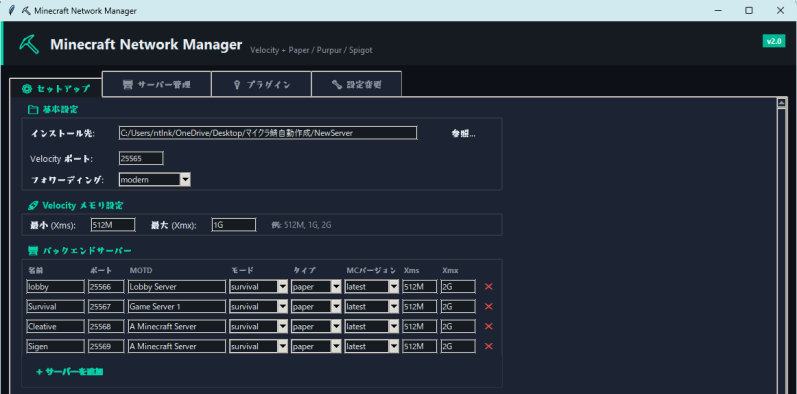Click the port field 25568
The height and width of the screenshot is (394, 797).
click(106, 326)
